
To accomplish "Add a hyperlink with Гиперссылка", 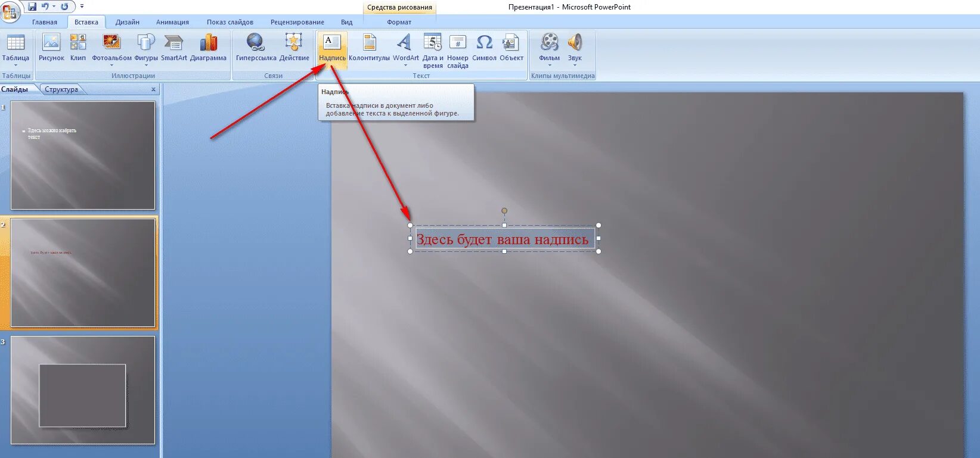I will click(x=256, y=48).
